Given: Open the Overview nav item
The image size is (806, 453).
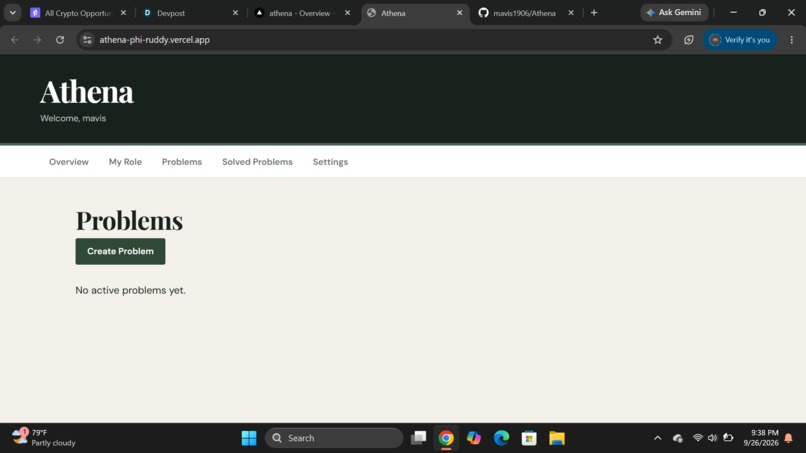Looking at the screenshot, I should (69, 162).
